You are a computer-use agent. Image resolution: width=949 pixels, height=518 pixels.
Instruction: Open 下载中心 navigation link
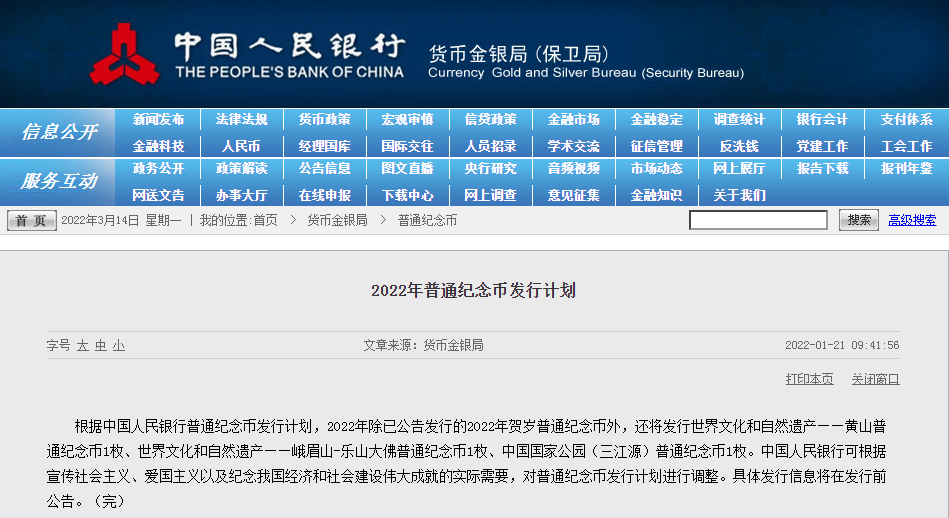click(407, 195)
